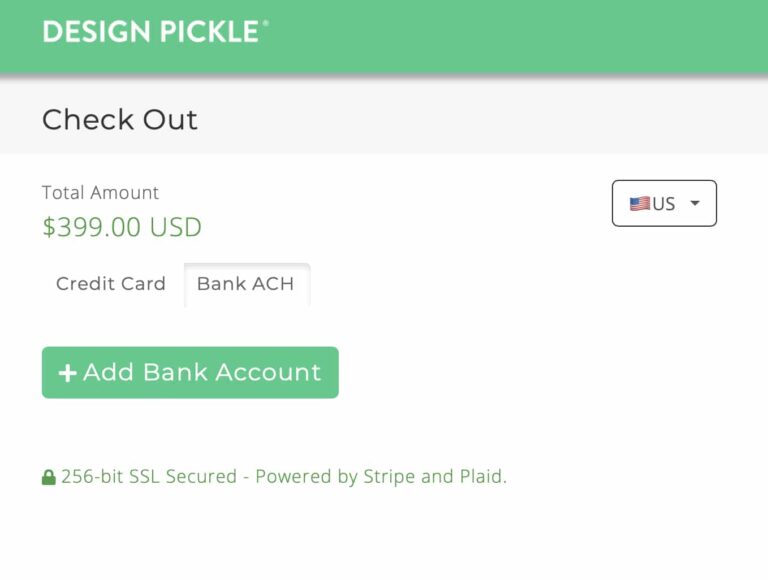This screenshot has width=768, height=580.
Task: Click the padlock security icon
Action: [48, 477]
